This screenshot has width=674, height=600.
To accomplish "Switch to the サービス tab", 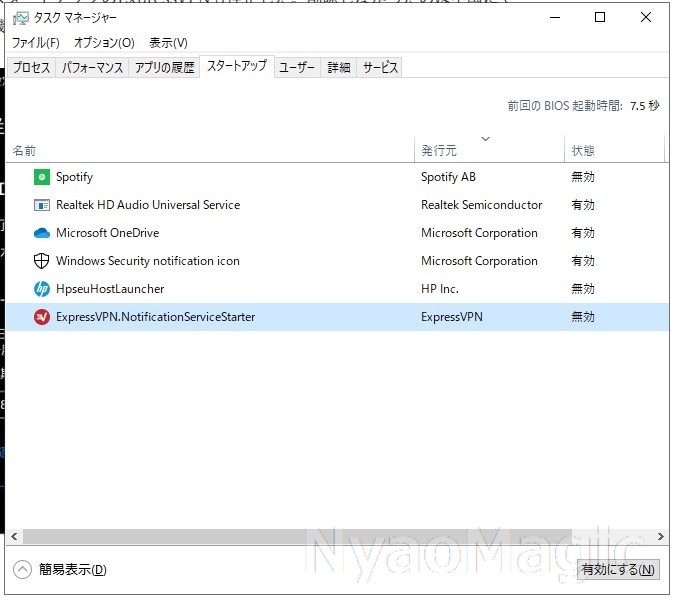I will (x=380, y=67).
